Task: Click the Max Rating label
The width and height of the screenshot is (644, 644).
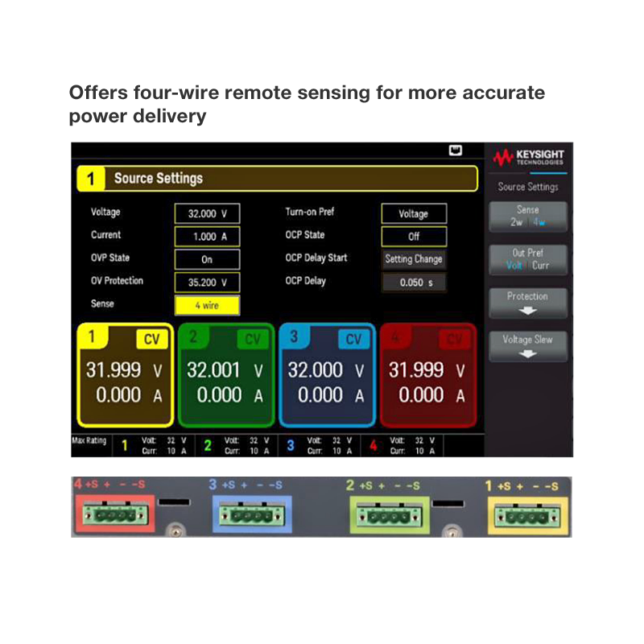Action: coord(89,440)
